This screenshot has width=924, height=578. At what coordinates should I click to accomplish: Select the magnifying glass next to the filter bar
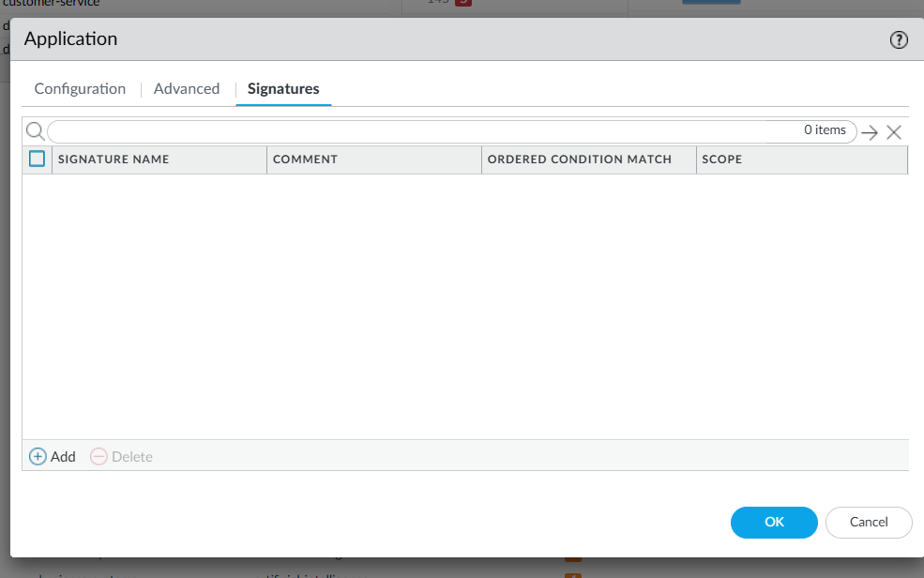[35, 130]
